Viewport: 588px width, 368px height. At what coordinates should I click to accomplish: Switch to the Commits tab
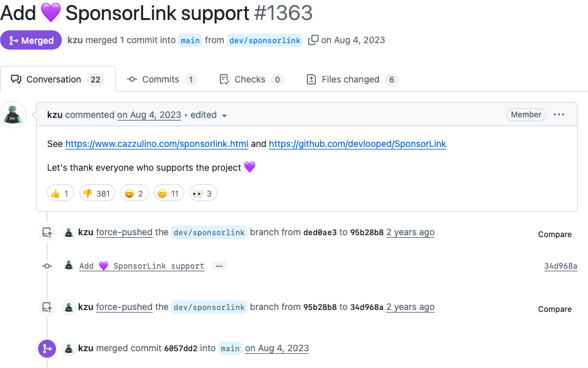[162, 79]
